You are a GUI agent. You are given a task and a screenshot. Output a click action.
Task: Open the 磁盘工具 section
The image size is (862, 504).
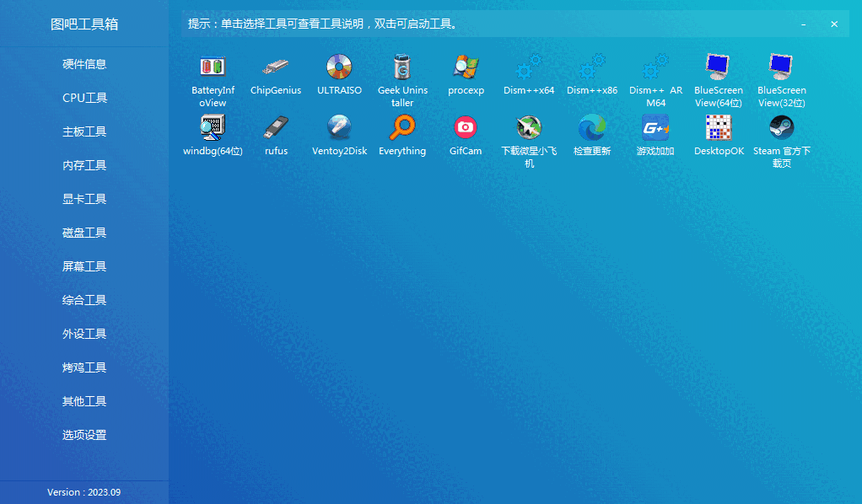(x=84, y=233)
